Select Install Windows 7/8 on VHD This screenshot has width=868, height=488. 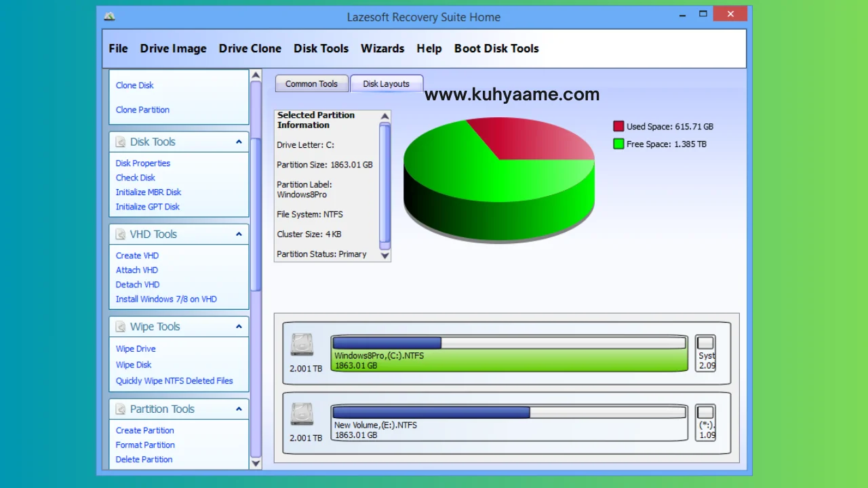click(166, 299)
